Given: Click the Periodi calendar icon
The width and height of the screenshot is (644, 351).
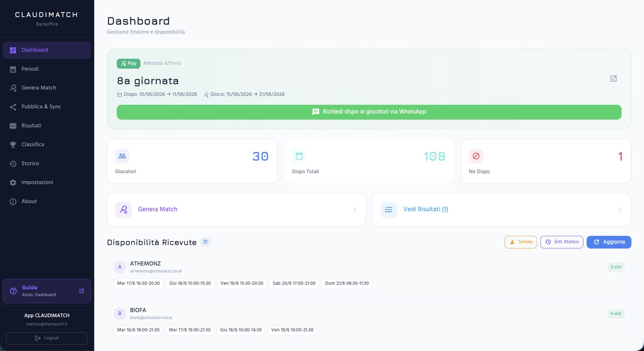Looking at the screenshot, I should click(13, 69).
